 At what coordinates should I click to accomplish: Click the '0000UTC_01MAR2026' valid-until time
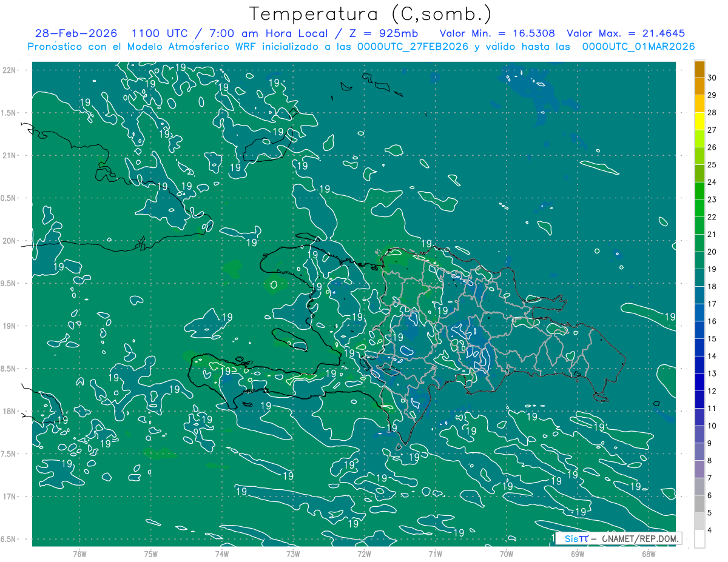[638, 47]
